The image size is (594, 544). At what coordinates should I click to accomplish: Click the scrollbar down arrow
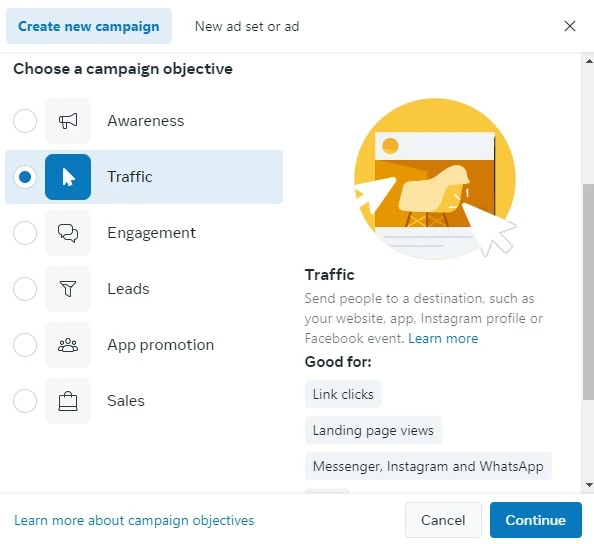589,485
